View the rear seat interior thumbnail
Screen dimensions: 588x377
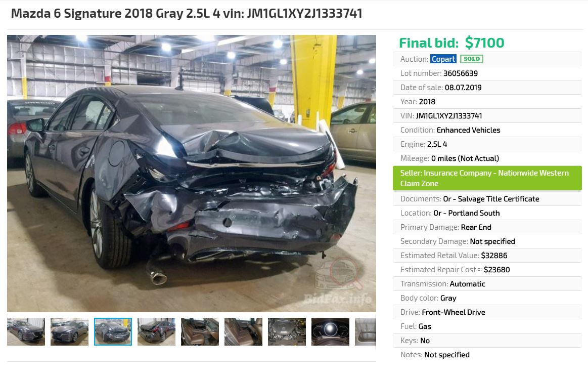click(x=243, y=331)
